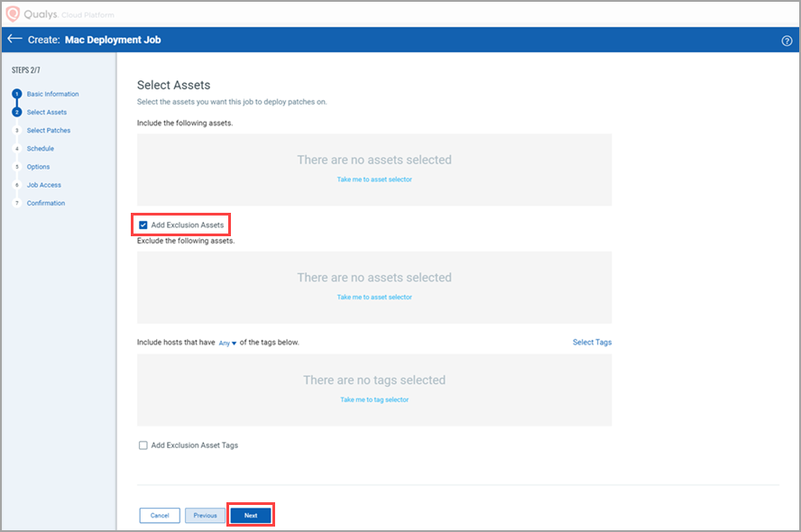Open help via the question mark icon

[x=786, y=40]
